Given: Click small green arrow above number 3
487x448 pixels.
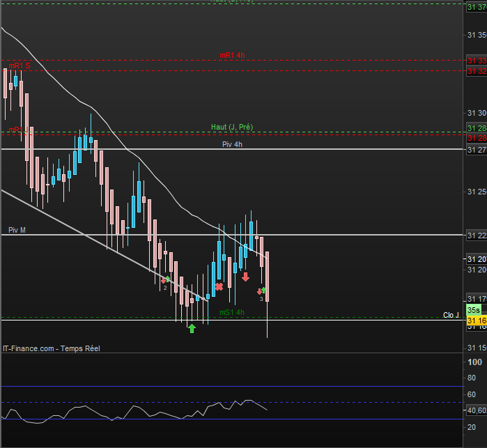Looking at the screenshot, I should point(263,290).
